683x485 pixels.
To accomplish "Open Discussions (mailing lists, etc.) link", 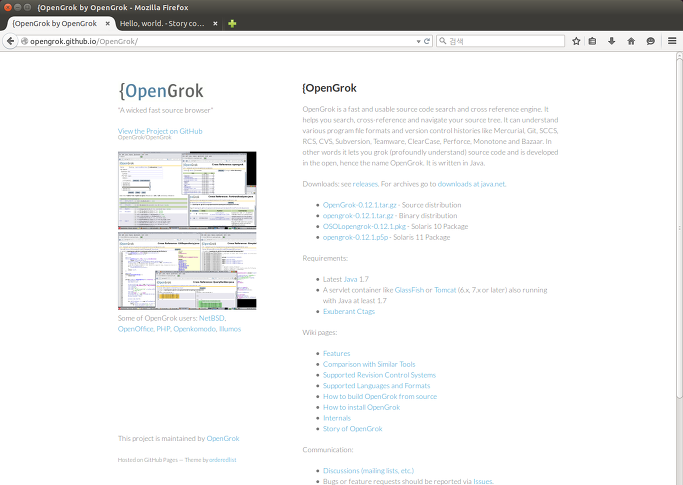I will tap(368, 471).
